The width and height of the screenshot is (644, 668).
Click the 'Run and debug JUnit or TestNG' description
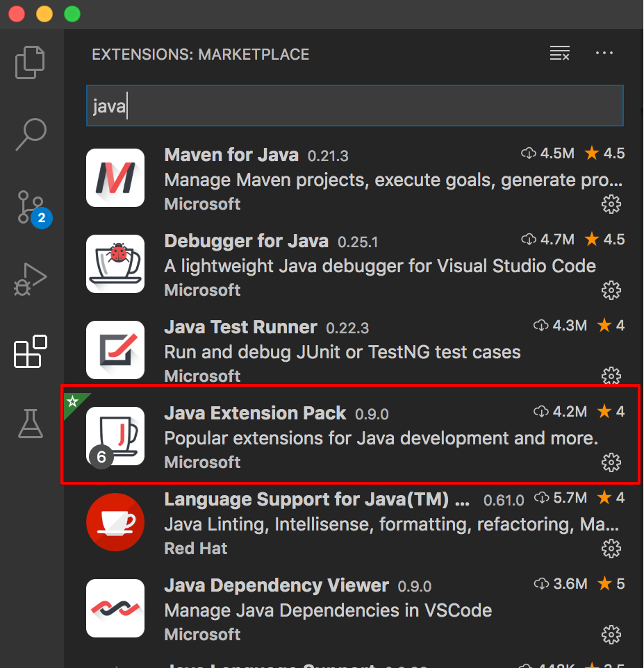click(342, 352)
